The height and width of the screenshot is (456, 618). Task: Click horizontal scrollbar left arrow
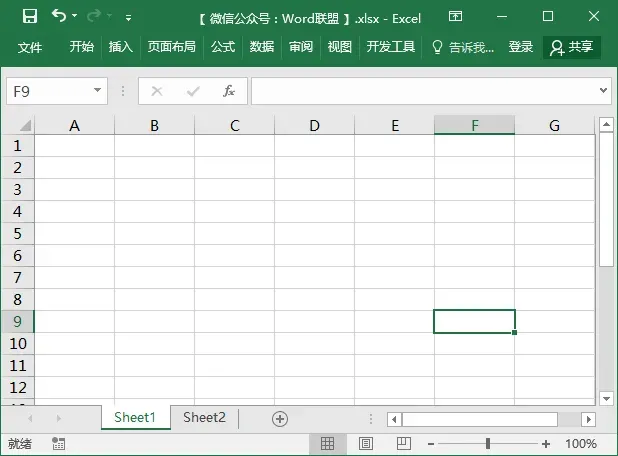(394, 419)
